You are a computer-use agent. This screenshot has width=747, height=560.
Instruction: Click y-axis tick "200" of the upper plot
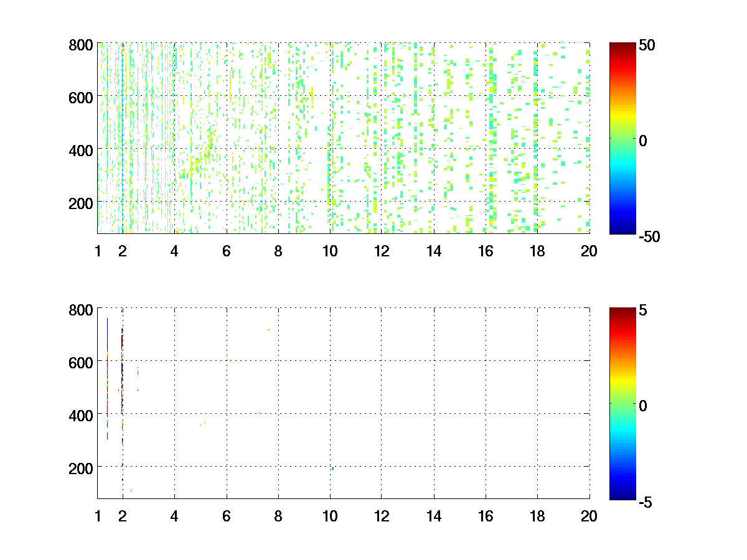click(x=81, y=203)
